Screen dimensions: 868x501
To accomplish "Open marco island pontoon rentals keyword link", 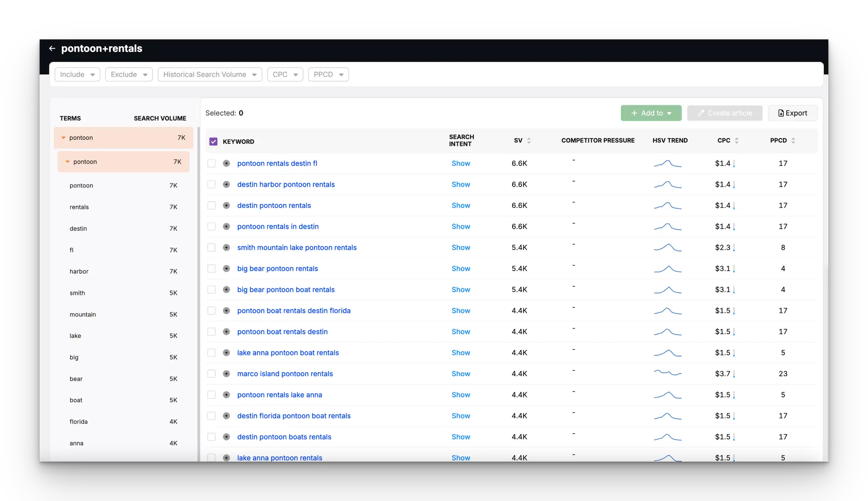I will 285,373.
